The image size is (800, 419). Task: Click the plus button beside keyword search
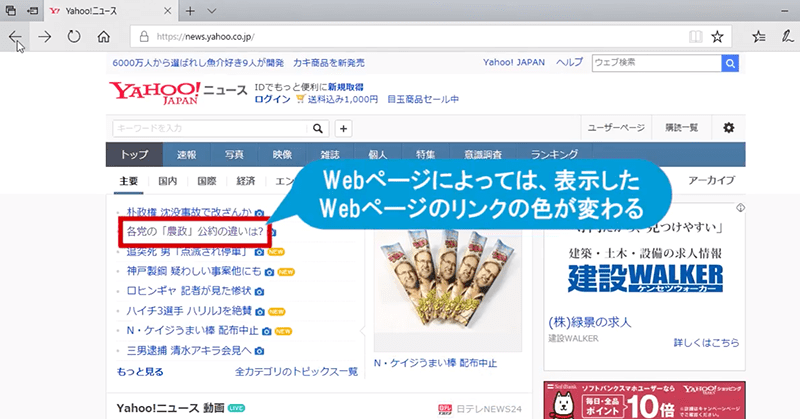pyautogui.click(x=343, y=129)
